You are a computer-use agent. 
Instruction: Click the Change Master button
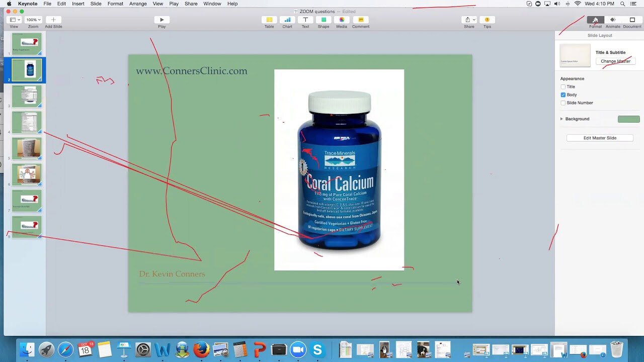pos(615,61)
